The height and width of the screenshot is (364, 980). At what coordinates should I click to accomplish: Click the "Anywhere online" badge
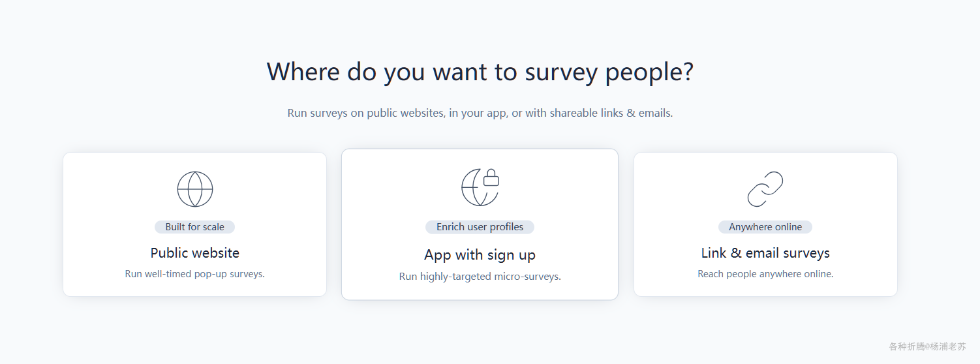click(765, 227)
